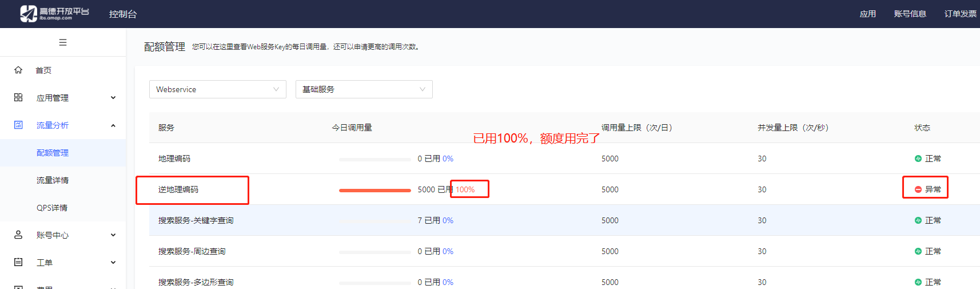Click the person icon beside 账号中心
This screenshot has width=980, height=289.
(x=18, y=235)
